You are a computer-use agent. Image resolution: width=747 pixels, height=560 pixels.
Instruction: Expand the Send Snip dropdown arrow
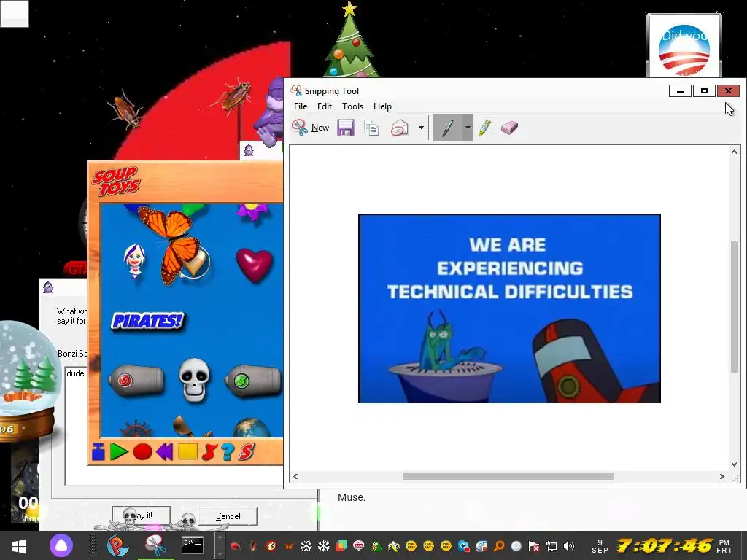(421, 128)
